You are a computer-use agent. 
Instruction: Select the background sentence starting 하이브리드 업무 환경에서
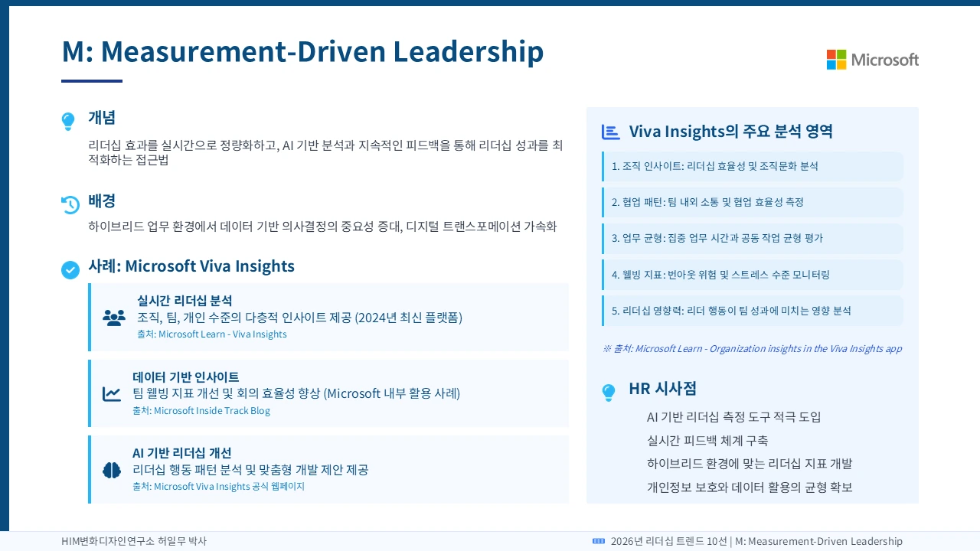(x=322, y=227)
